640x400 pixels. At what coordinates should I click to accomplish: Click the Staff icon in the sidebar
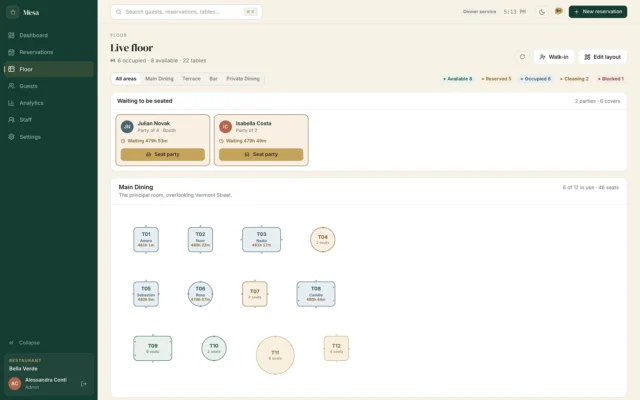(x=11, y=120)
